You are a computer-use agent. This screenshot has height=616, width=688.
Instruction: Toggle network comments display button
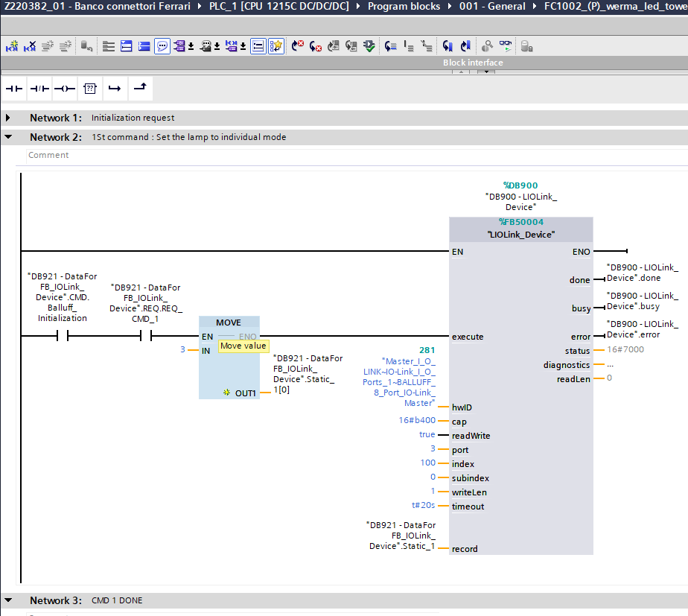[162, 46]
